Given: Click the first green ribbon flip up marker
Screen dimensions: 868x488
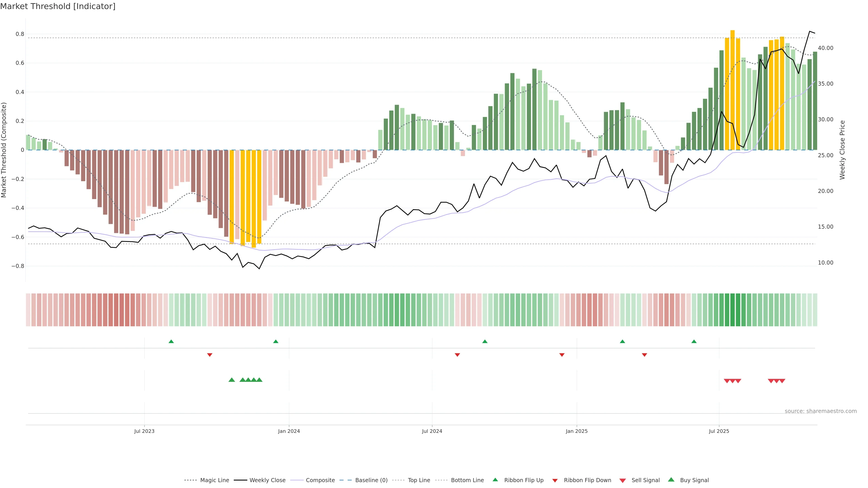Looking at the screenshot, I should point(171,342).
